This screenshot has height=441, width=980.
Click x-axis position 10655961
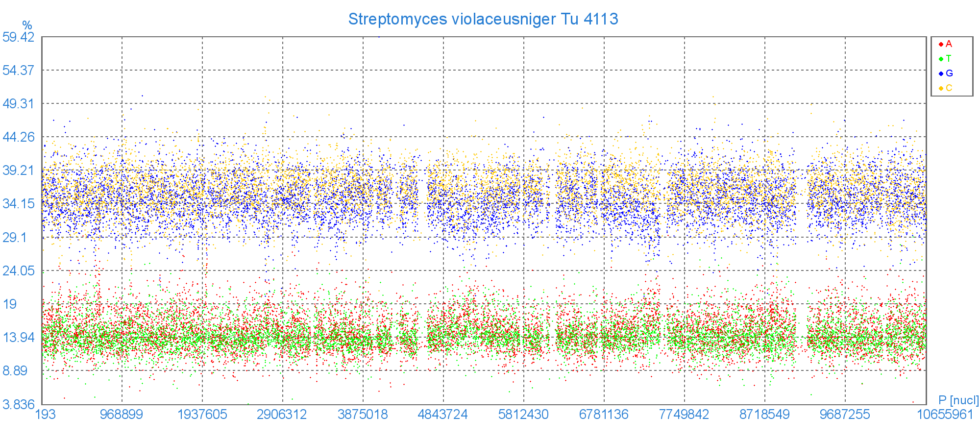(x=945, y=415)
